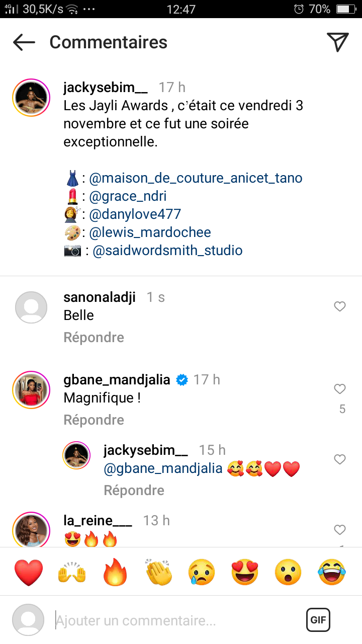
Task: Insert the raised hands emoji
Action: [72, 573]
